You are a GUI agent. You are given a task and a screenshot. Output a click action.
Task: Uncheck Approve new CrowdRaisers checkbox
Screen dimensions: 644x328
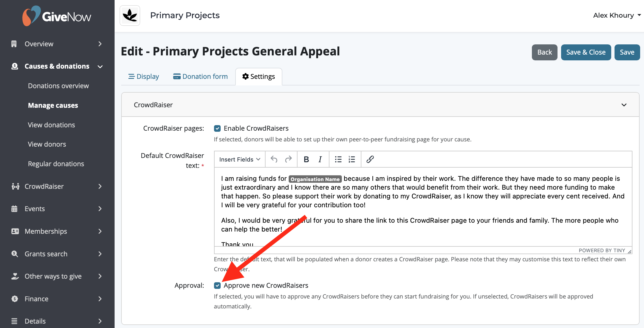(x=217, y=286)
